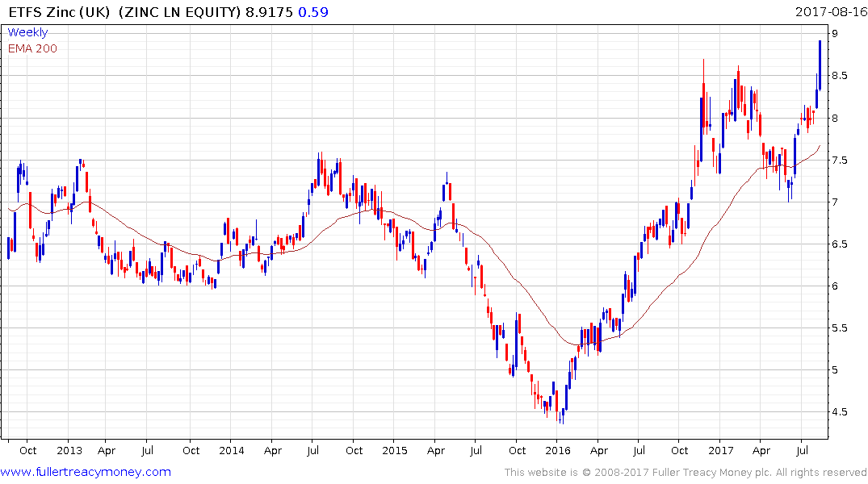Image resolution: width=868 pixels, height=484 pixels.
Task: Click the copyright notice text
Action: coord(686,473)
